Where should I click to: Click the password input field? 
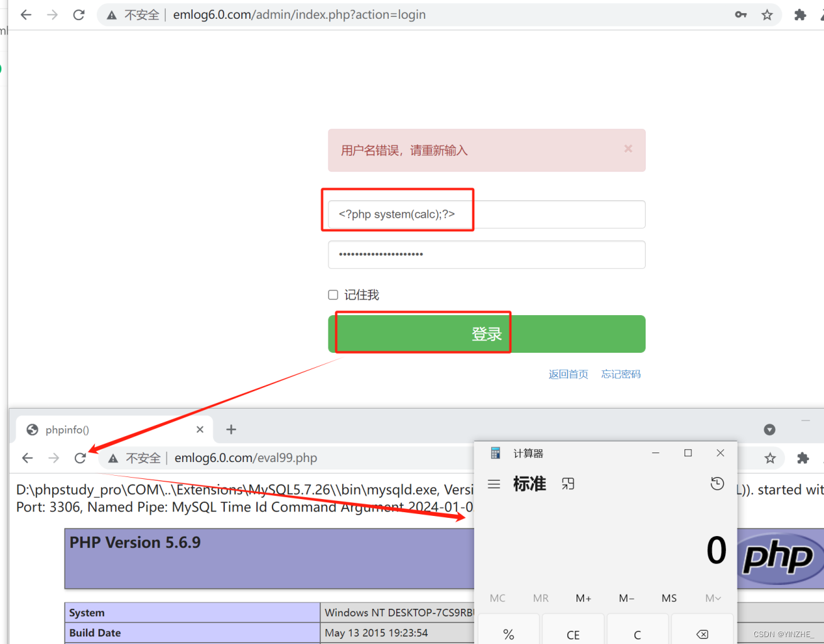487,255
